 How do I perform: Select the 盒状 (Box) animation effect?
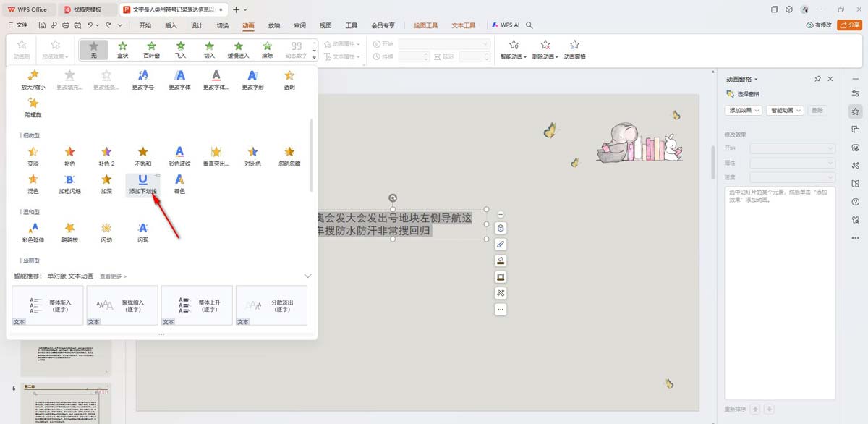(x=122, y=49)
